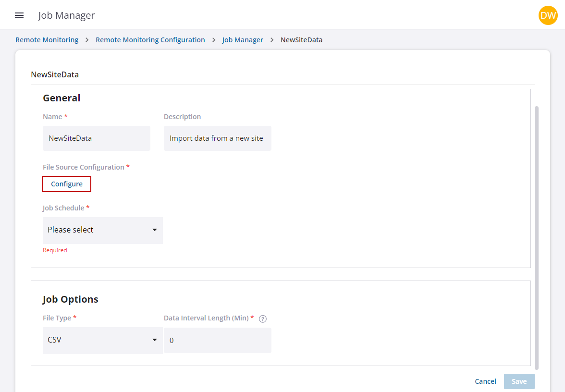Click into the Description text field
Screen dimensions: 565x392
tap(217, 138)
